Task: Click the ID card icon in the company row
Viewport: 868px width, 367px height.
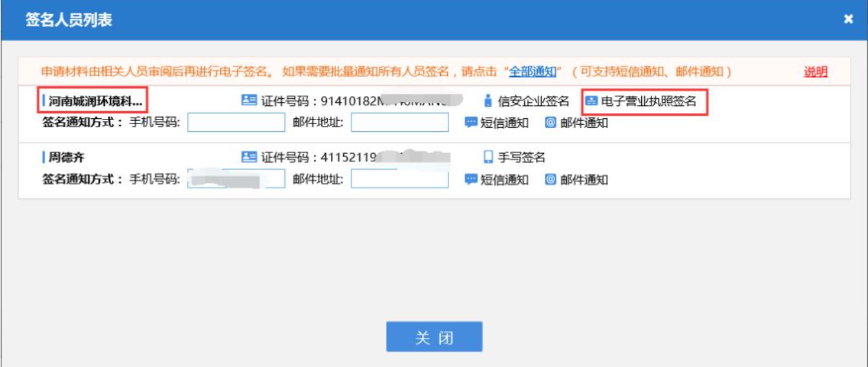Action: 249,101
